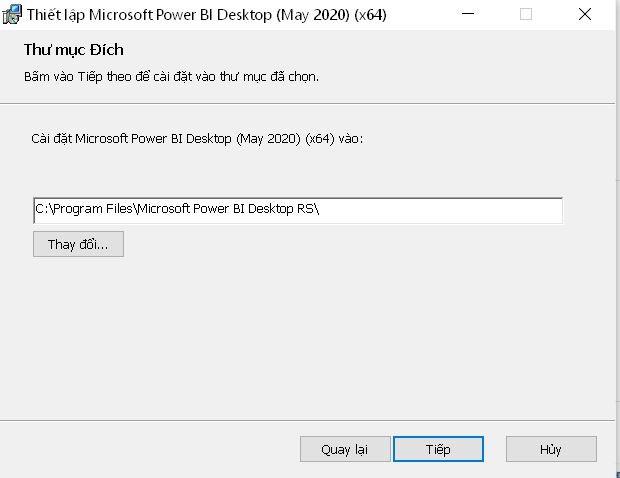Click the Bấm vào Tiếp theo instruction text

(x=171, y=76)
